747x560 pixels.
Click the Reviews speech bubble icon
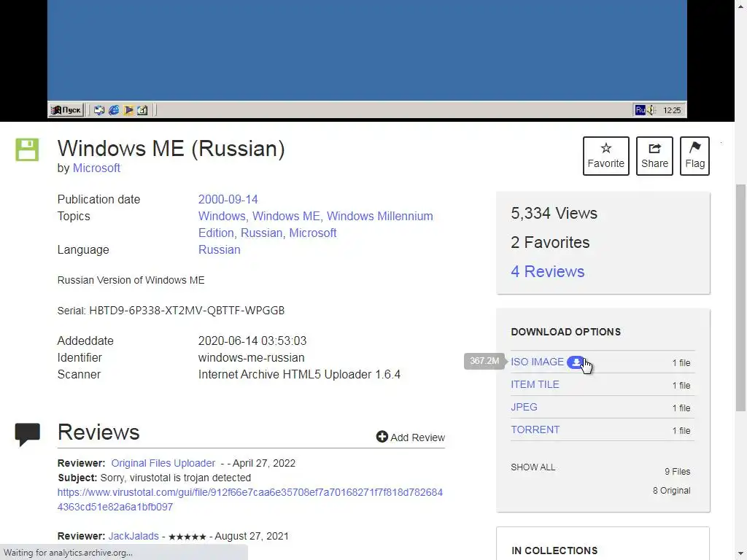[x=27, y=434]
